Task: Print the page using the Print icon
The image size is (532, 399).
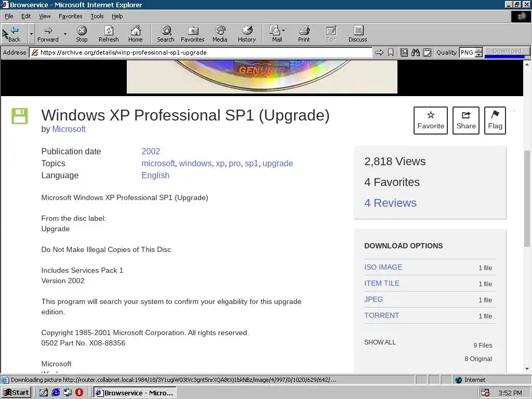Action: [304, 34]
